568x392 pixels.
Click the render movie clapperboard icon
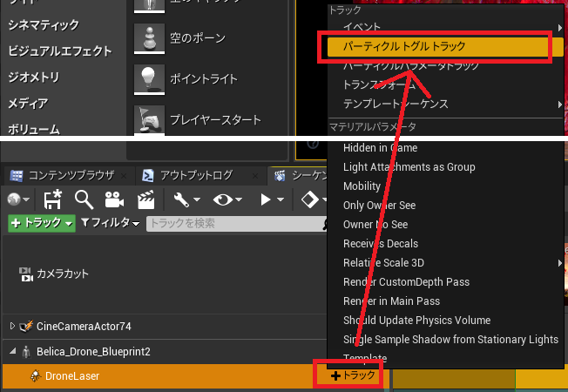(x=146, y=199)
